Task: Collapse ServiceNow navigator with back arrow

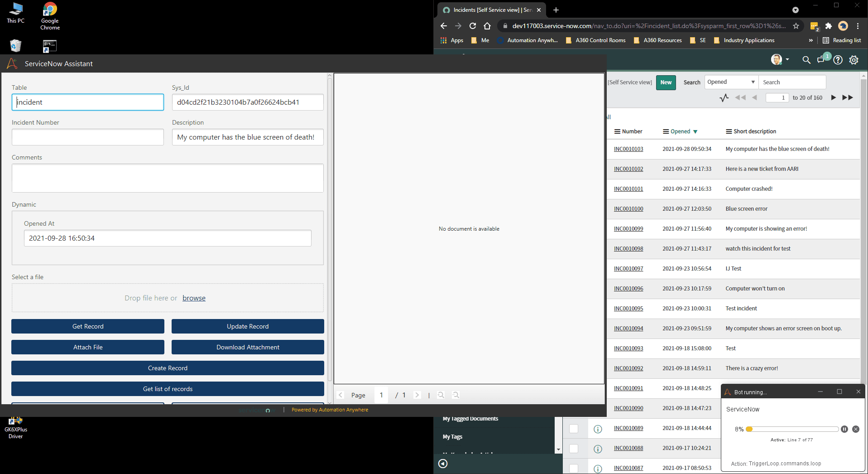Action: tap(443, 463)
